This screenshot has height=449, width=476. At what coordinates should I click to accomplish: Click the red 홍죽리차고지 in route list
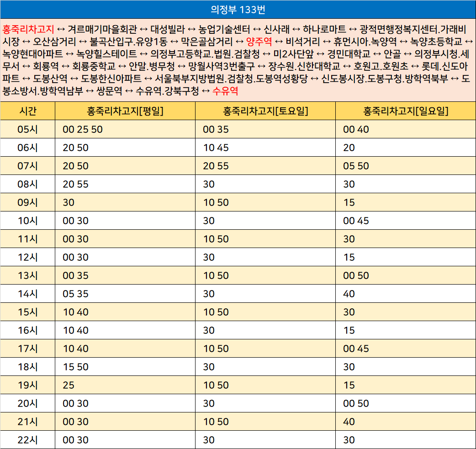(28, 29)
